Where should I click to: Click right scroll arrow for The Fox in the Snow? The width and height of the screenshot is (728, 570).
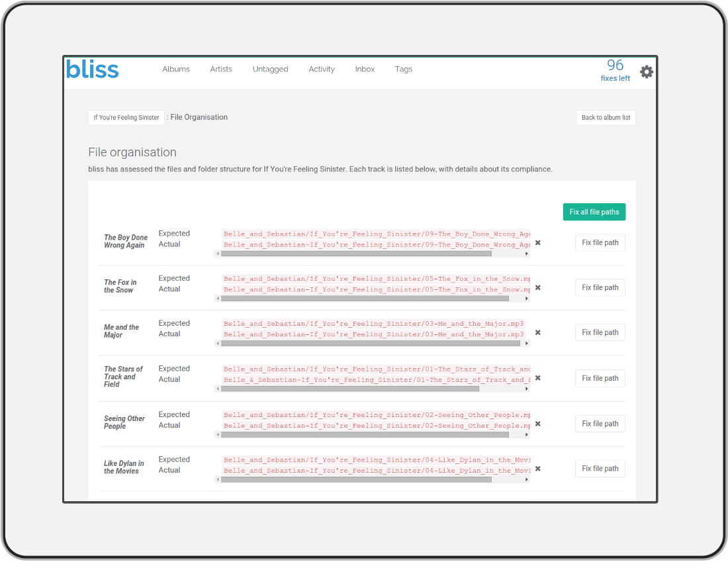coord(527,299)
